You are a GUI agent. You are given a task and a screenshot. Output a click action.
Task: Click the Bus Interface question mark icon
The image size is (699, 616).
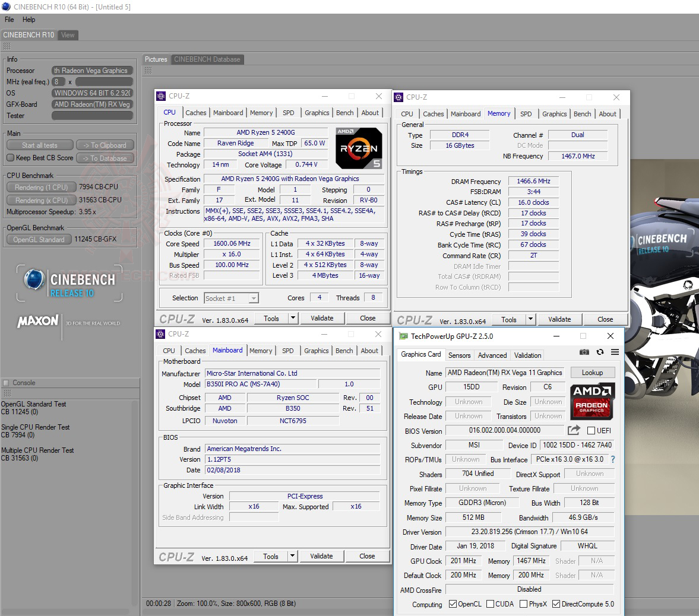[x=613, y=459]
